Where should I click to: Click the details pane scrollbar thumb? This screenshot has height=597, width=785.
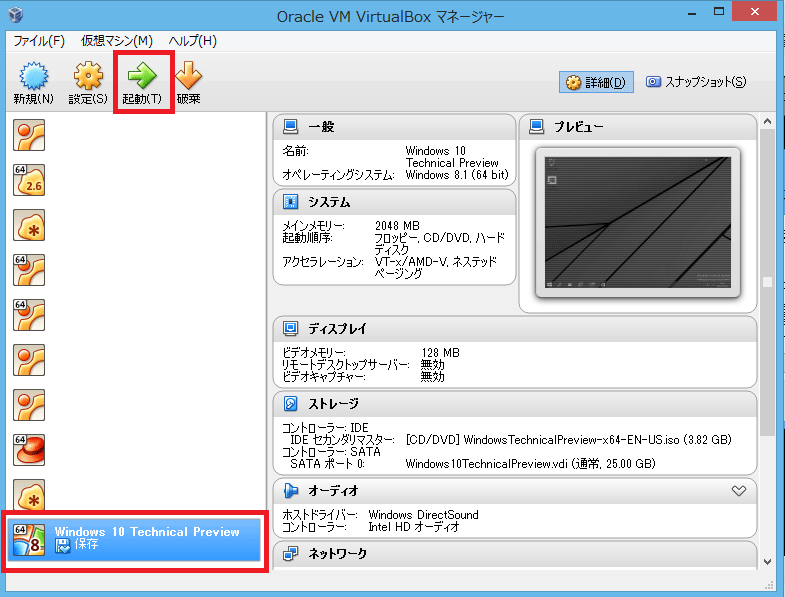pos(767,282)
